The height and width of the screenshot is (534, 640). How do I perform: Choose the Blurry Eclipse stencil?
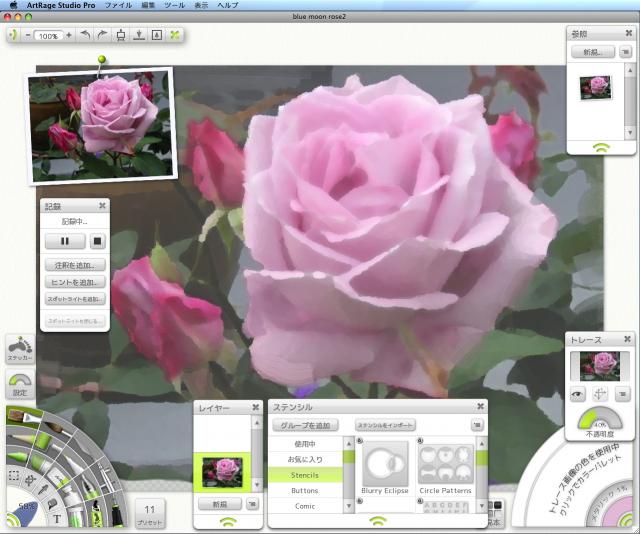[x=385, y=467]
